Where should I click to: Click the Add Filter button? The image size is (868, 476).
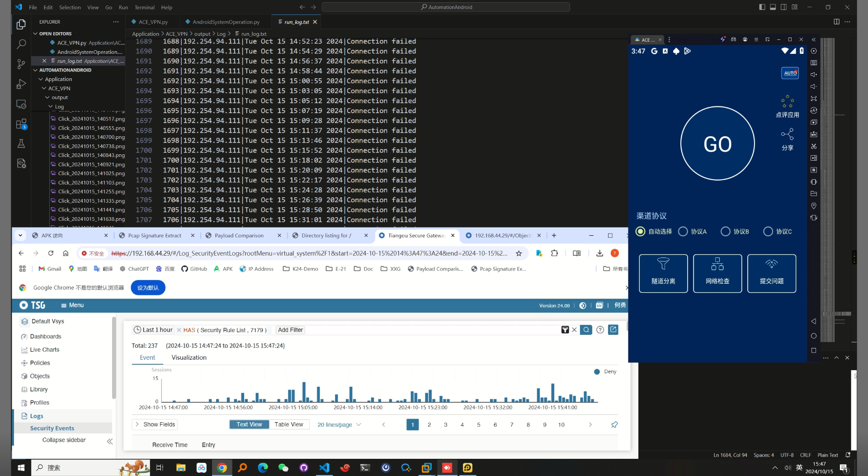[290, 330]
